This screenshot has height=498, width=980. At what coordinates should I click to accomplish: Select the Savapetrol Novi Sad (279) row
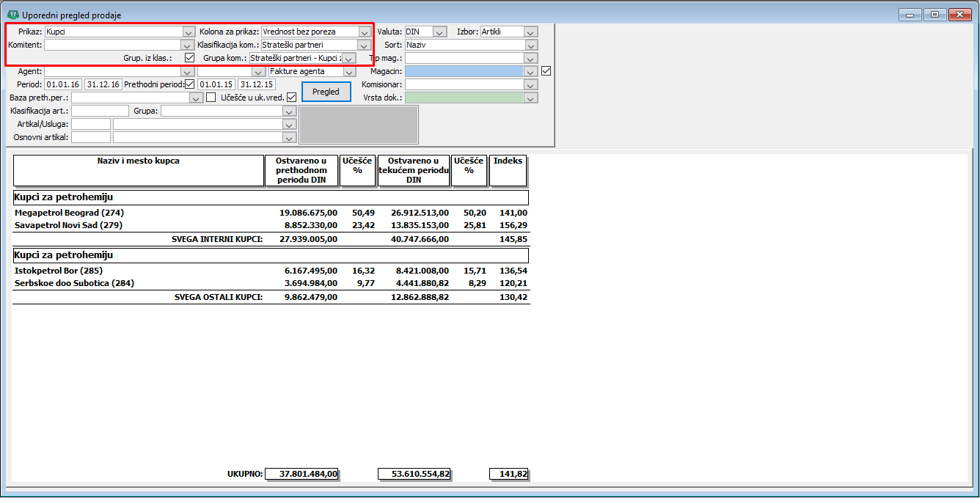tap(271, 225)
